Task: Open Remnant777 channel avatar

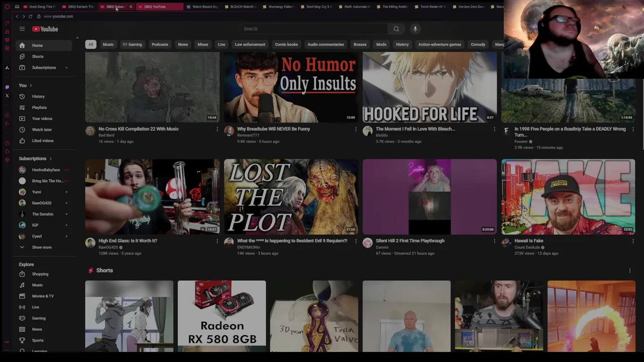Action: pyautogui.click(x=229, y=131)
